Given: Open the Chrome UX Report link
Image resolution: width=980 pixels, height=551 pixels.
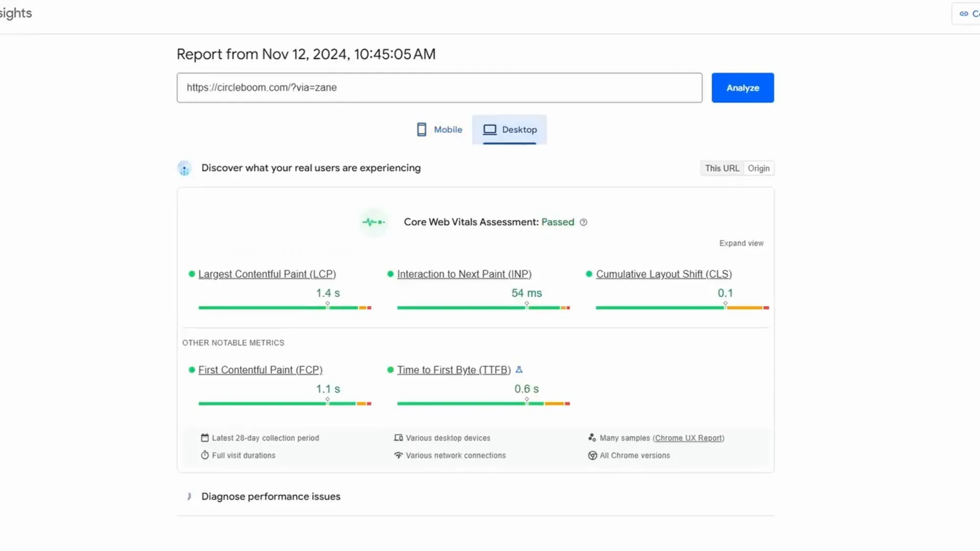Looking at the screenshot, I should click(x=688, y=438).
